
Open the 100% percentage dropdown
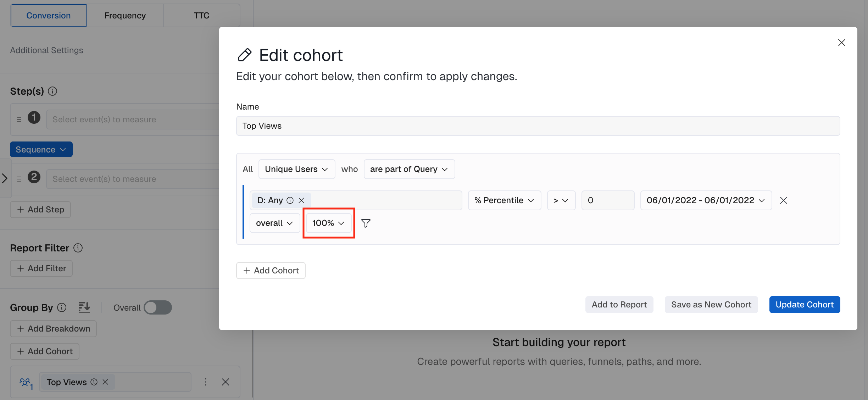point(328,223)
